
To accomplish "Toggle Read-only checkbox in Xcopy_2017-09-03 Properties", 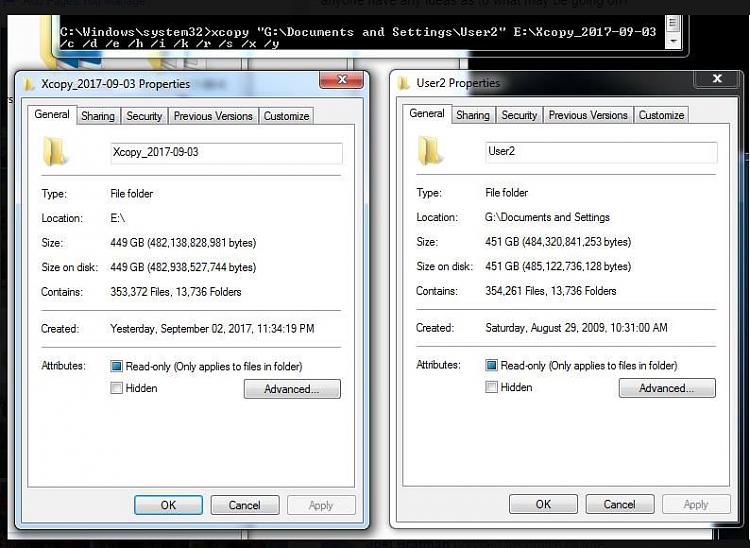I will [x=116, y=366].
